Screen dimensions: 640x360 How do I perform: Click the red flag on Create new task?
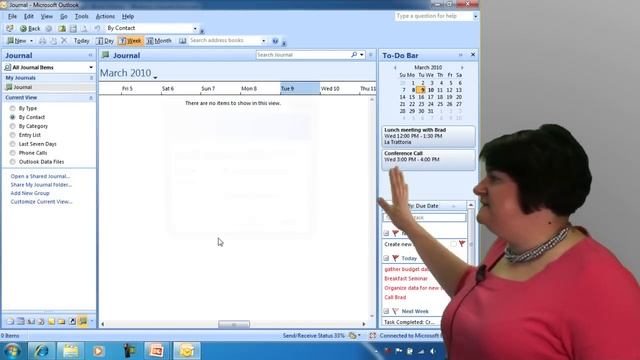(x=462, y=244)
